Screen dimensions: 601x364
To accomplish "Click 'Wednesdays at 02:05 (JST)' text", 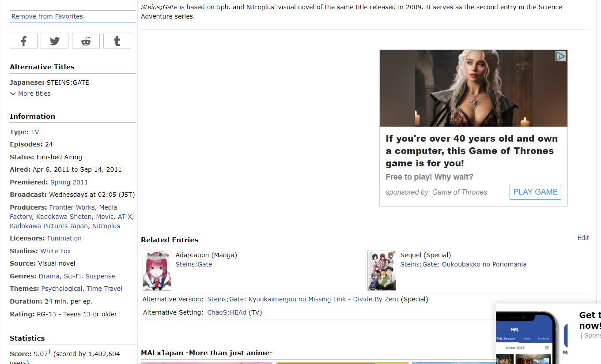I will coord(92,195).
